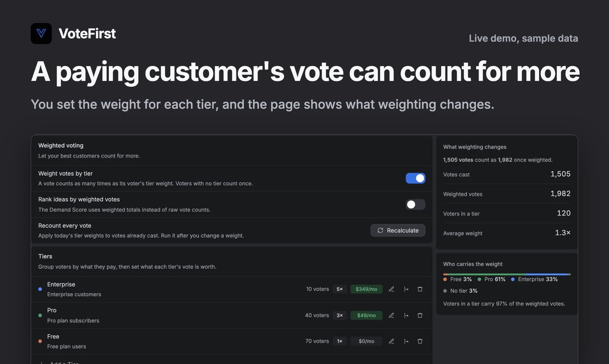The image size is (609, 364).
Task: Delete the Enterprise tier using trash icon
Action: pos(420,289)
